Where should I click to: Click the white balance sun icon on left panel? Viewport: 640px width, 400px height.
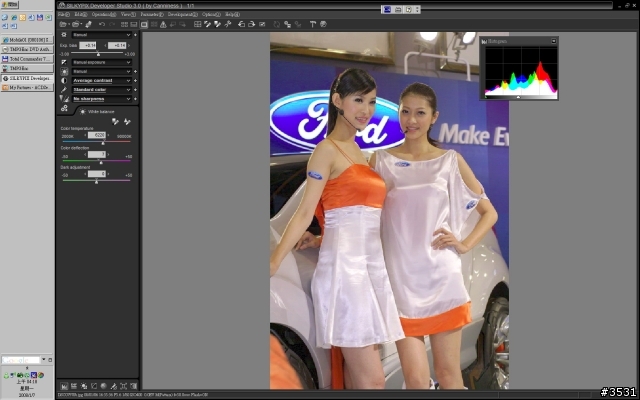click(64, 71)
